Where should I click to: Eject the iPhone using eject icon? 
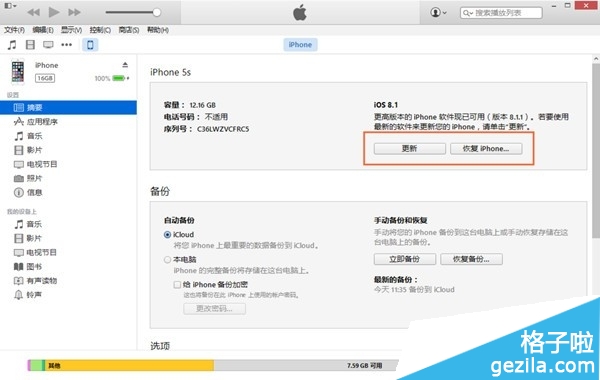[125, 65]
